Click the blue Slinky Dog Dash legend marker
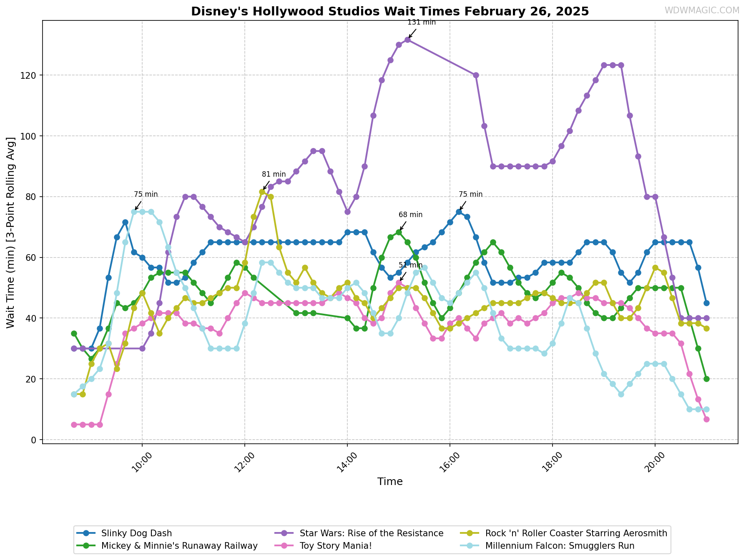Screen dimensions: 746x560 click(86, 533)
